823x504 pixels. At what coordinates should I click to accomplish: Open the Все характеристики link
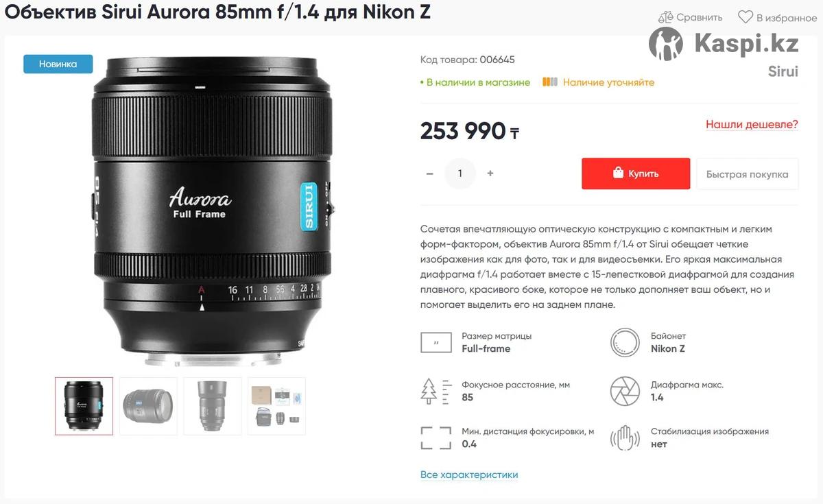click(x=469, y=475)
